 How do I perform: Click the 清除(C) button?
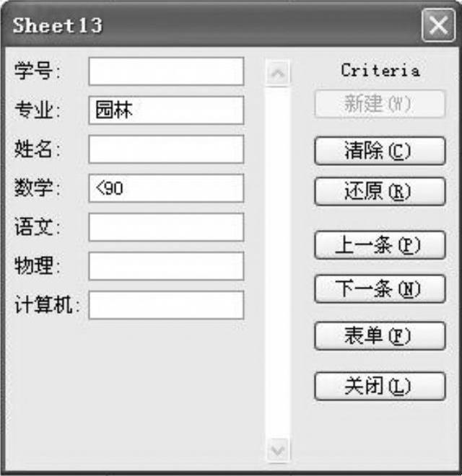380,151
